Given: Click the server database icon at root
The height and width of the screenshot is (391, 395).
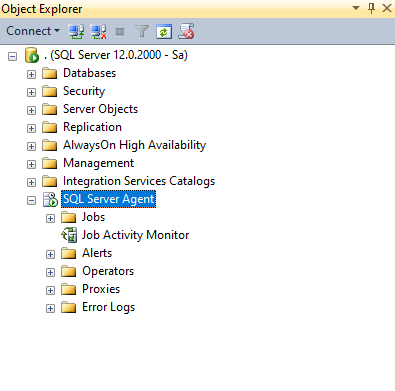Looking at the screenshot, I should coord(32,55).
